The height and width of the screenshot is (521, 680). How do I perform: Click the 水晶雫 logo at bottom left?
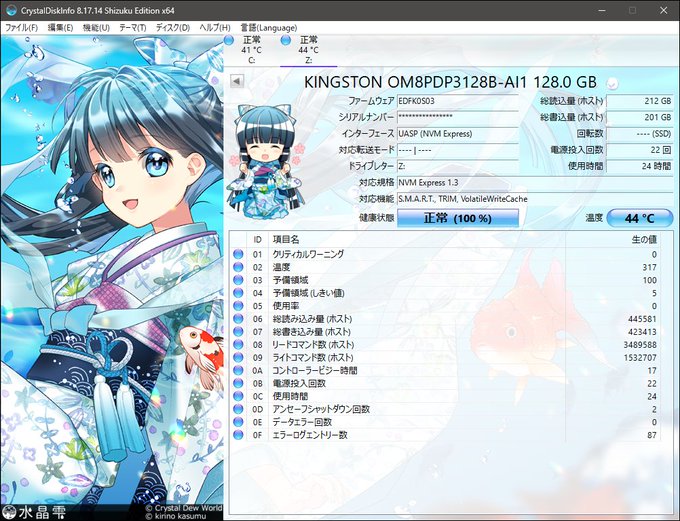pos(33,512)
